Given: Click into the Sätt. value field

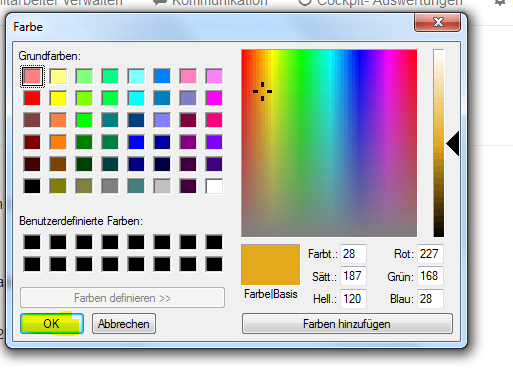Looking at the screenshot, I should [x=353, y=276].
